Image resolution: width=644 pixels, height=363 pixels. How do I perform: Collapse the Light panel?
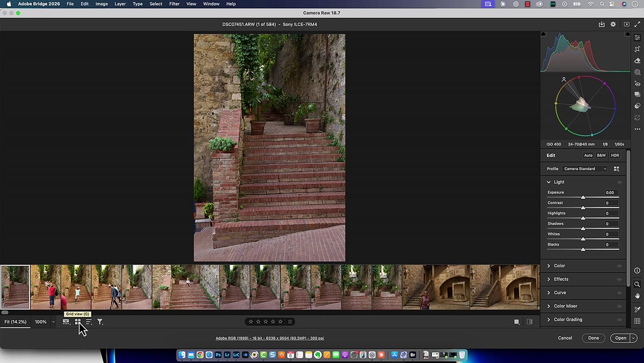[548, 182]
